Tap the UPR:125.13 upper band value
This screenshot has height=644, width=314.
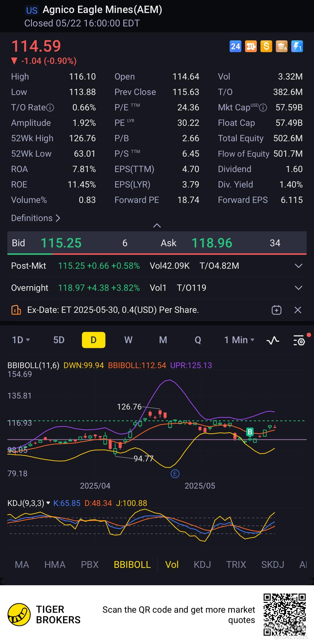(x=191, y=365)
